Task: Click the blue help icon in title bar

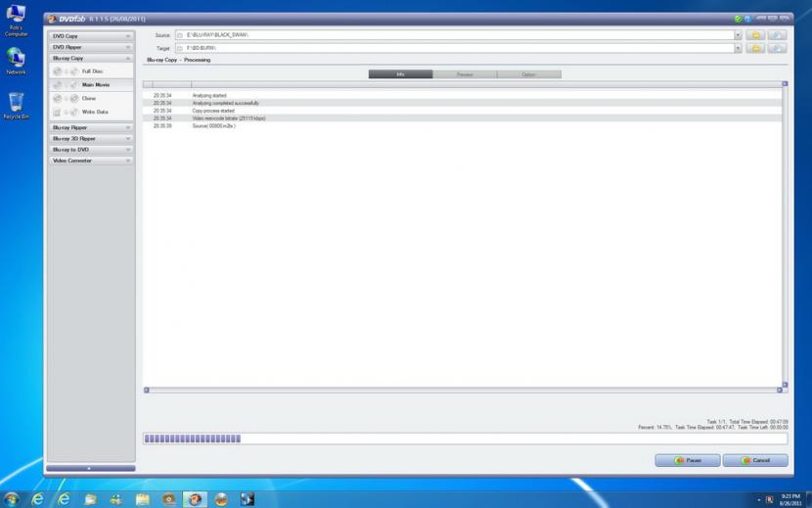Action: click(747, 19)
